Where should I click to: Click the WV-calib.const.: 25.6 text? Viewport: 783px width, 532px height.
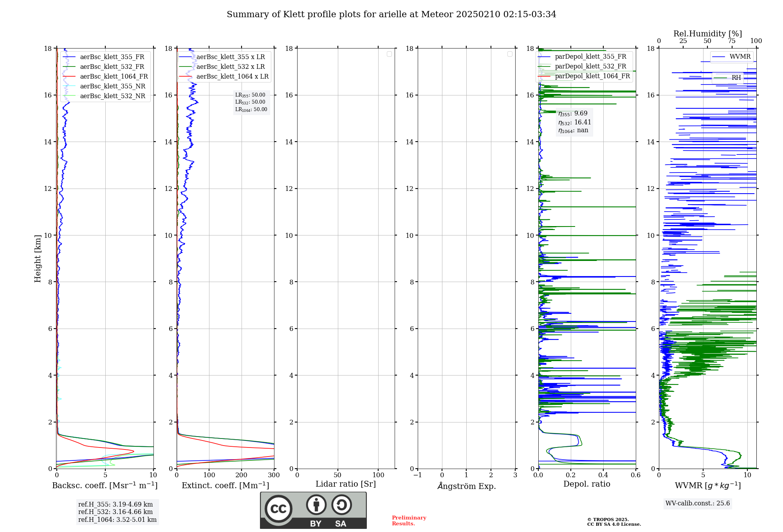698,503
